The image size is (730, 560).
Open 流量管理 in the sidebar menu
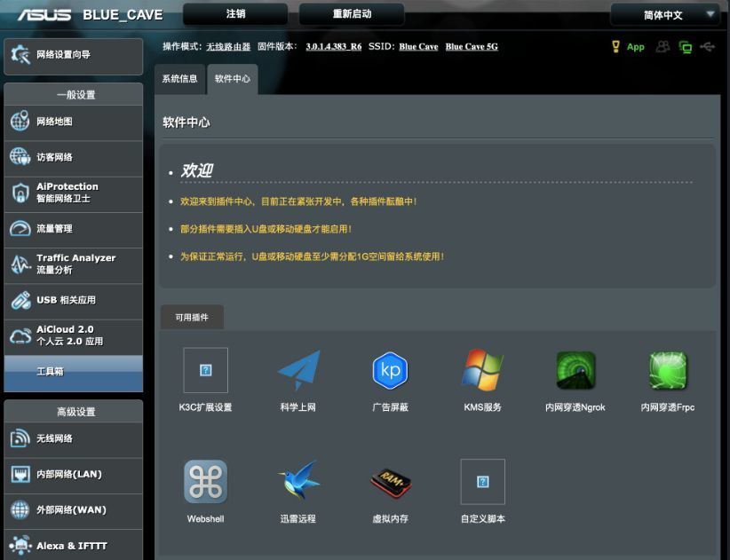(x=74, y=228)
